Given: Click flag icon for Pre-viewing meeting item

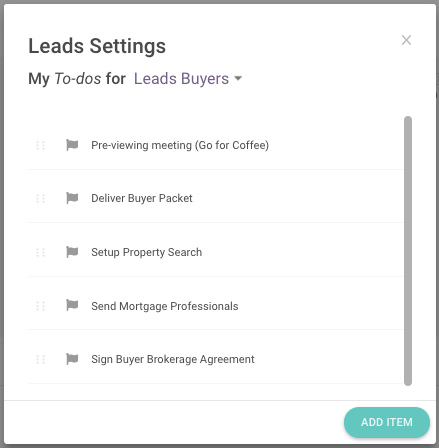Looking at the screenshot, I should click(x=72, y=145).
